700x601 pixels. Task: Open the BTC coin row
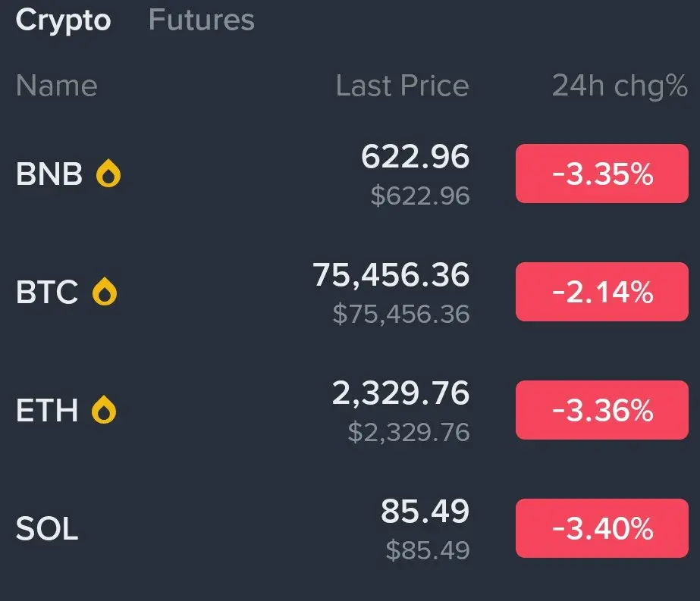tap(350, 292)
